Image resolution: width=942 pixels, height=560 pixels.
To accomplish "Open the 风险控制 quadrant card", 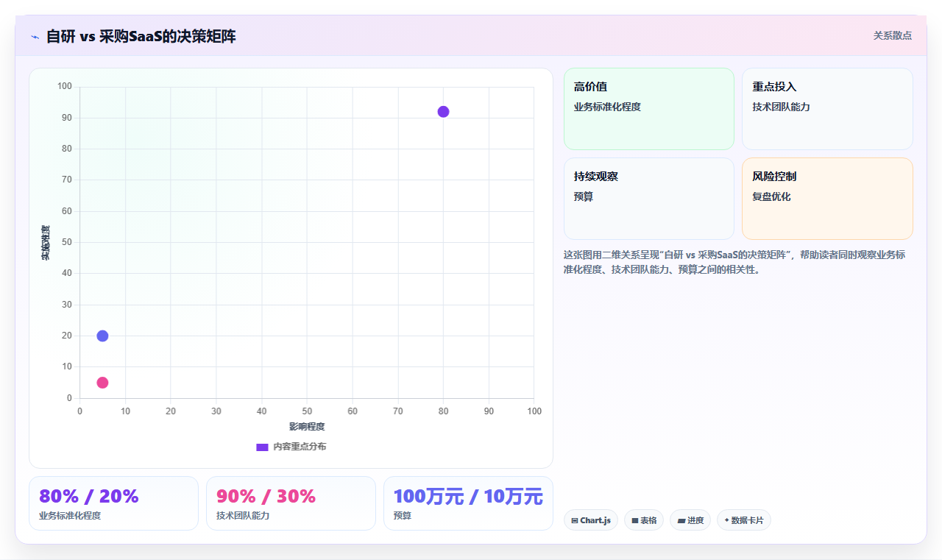I will [x=827, y=199].
